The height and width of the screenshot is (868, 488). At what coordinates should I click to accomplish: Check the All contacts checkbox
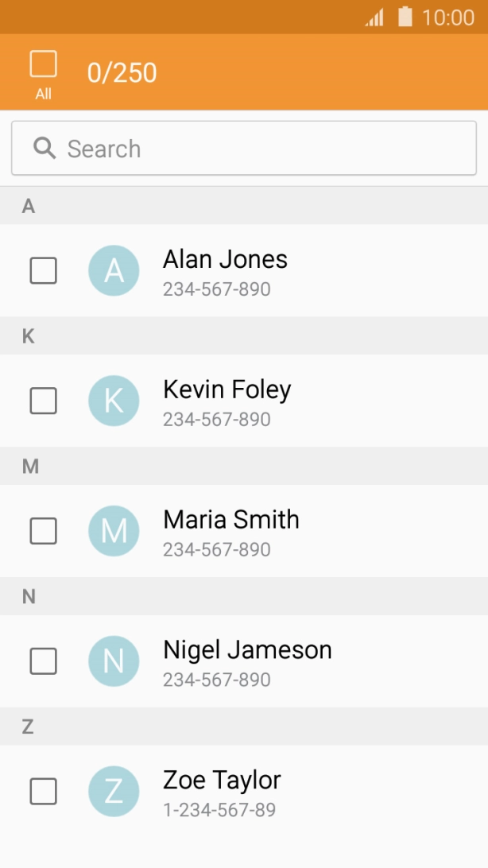click(x=43, y=64)
